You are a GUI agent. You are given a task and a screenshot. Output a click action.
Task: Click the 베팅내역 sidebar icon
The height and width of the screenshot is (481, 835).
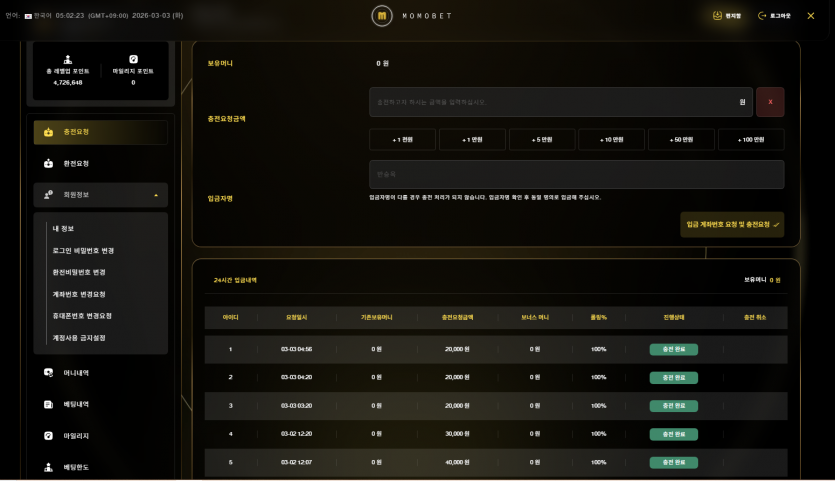(x=48, y=404)
